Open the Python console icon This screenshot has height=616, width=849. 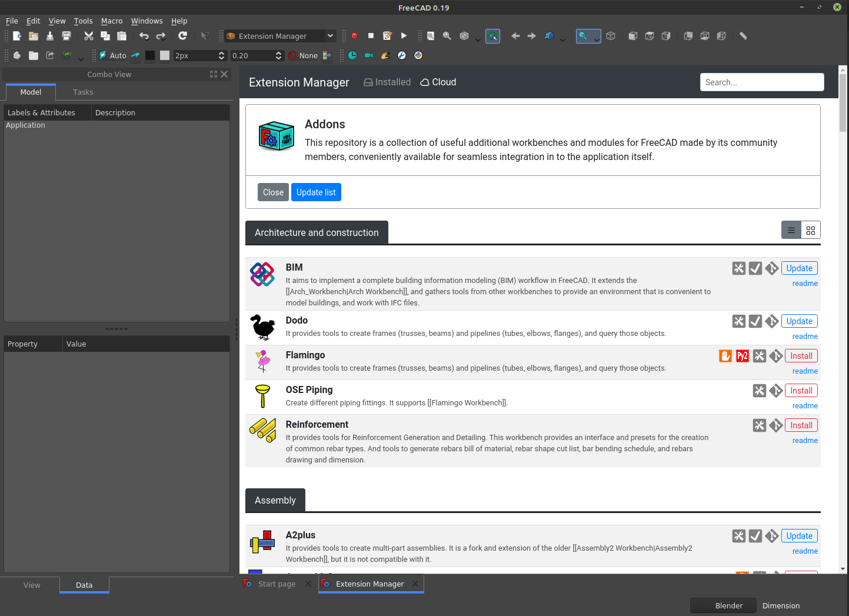pyautogui.click(x=418, y=55)
